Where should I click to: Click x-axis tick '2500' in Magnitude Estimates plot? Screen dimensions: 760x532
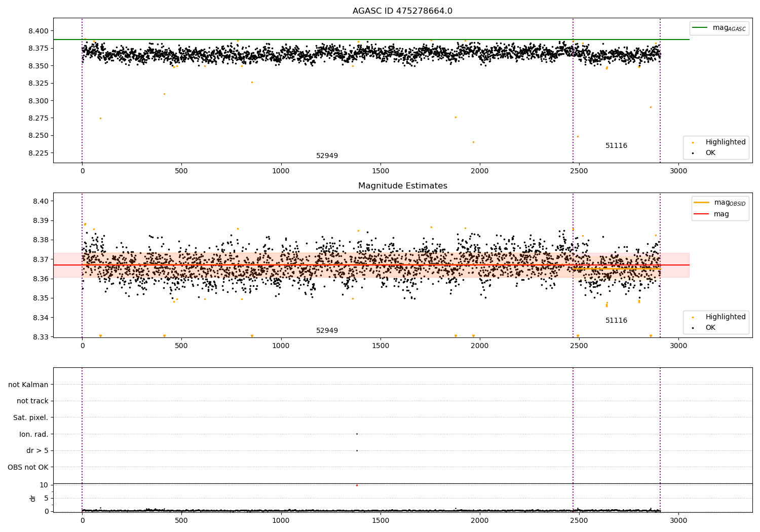pyautogui.click(x=579, y=346)
